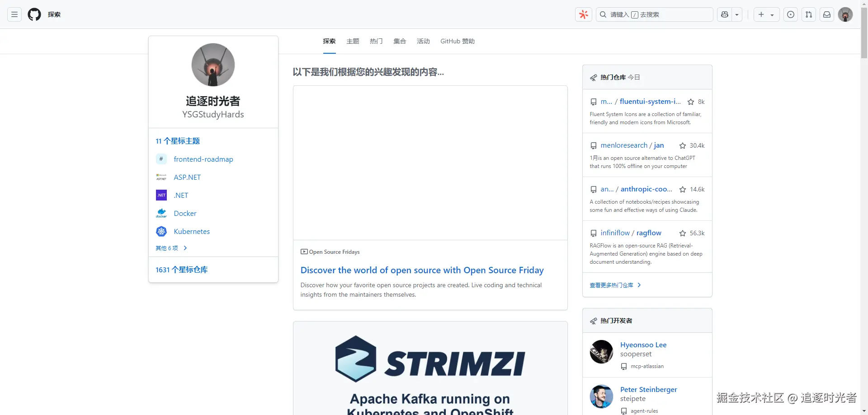Viewport: 868px width, 415px height.
Task: Click the page scrollbar down arrow
Action: (864, 411)
